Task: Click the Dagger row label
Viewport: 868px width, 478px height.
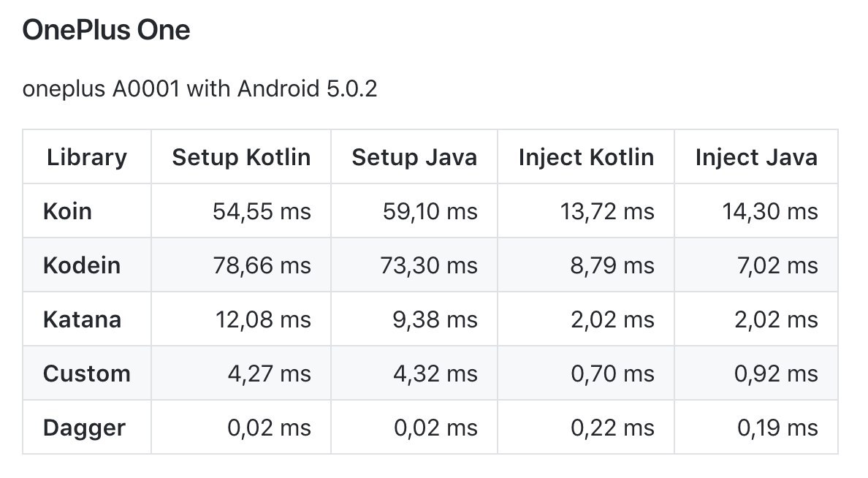Action: point(84,428)
